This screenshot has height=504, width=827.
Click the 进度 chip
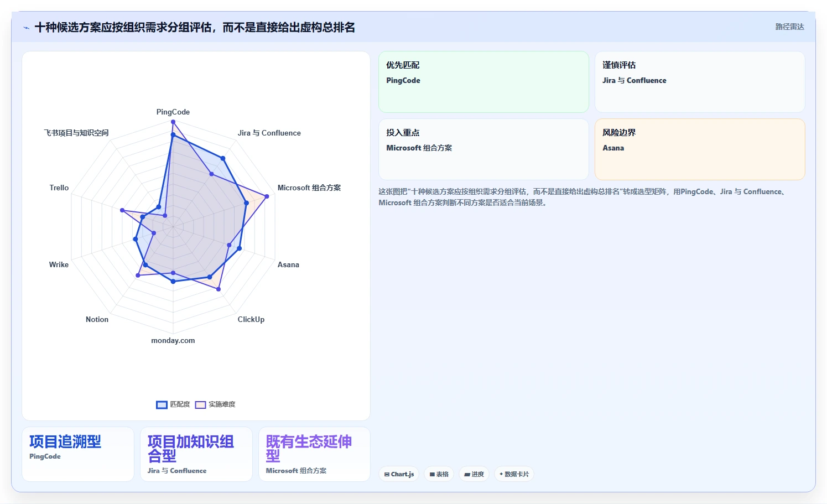pos(474,474)
